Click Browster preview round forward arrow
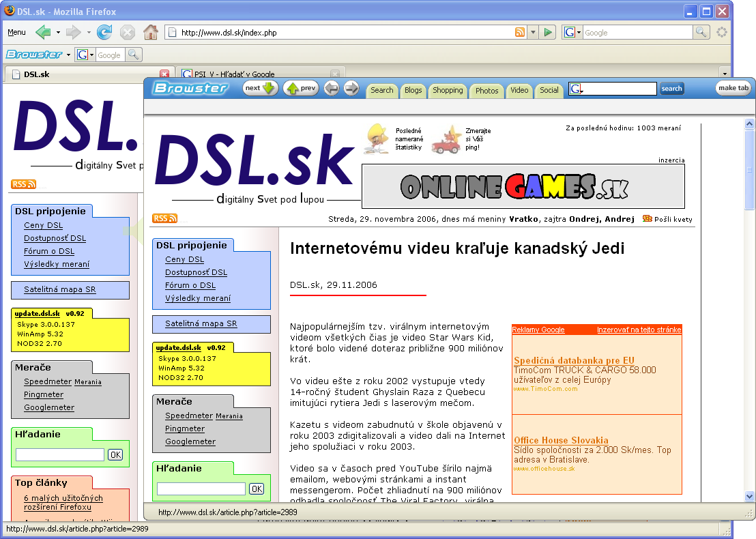Image resolution: width=756 pixels, height=539 pixels. (351, 88)
